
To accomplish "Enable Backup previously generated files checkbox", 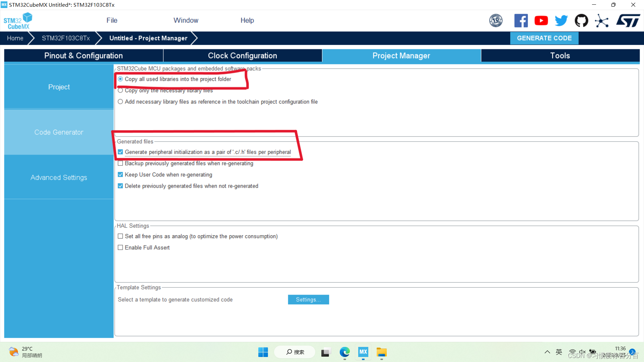I will point(120,164).
